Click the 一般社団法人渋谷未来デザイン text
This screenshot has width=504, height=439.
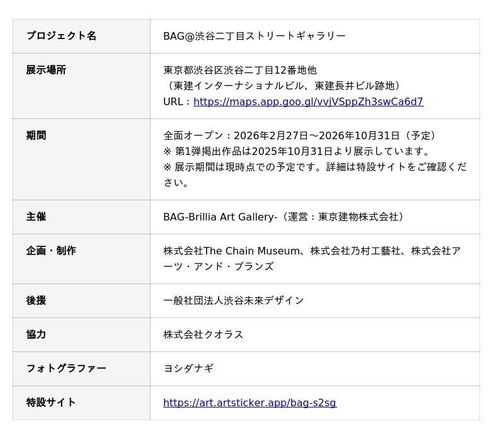[233, 300]
